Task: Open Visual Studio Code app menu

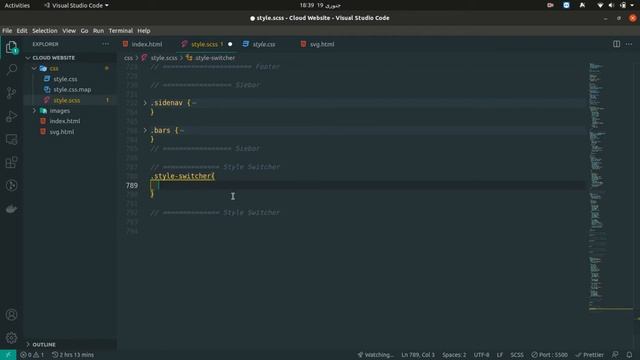Action: [76, 5]
